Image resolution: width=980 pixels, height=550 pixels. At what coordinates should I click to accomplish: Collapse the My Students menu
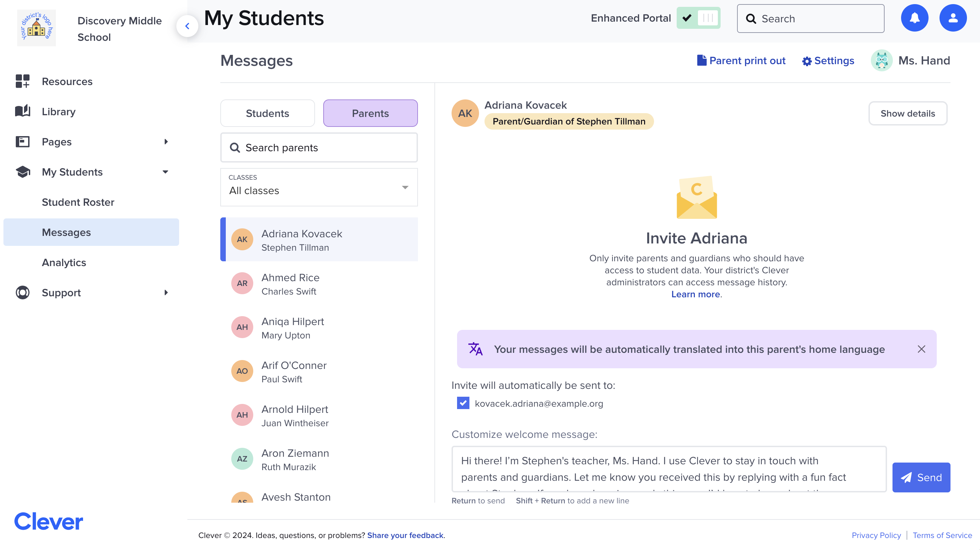tap(165, 172)
